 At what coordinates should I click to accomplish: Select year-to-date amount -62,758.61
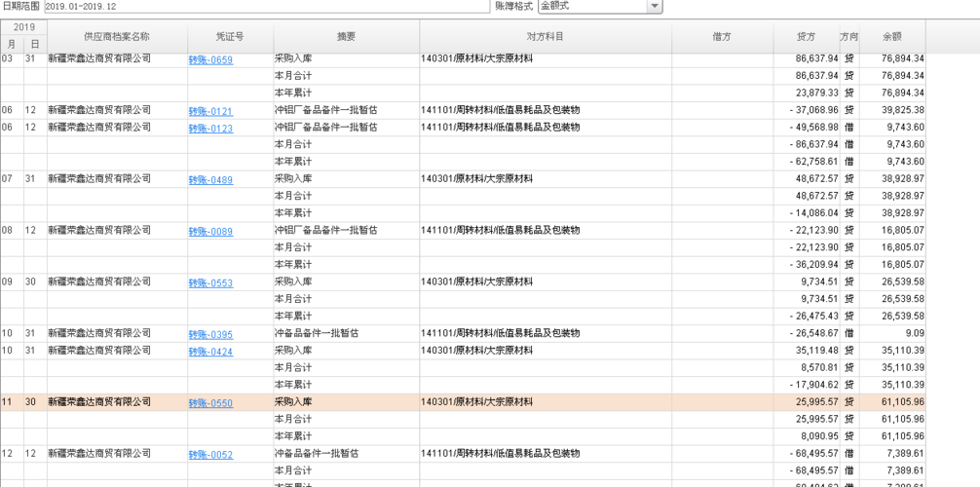coord(813,162)
